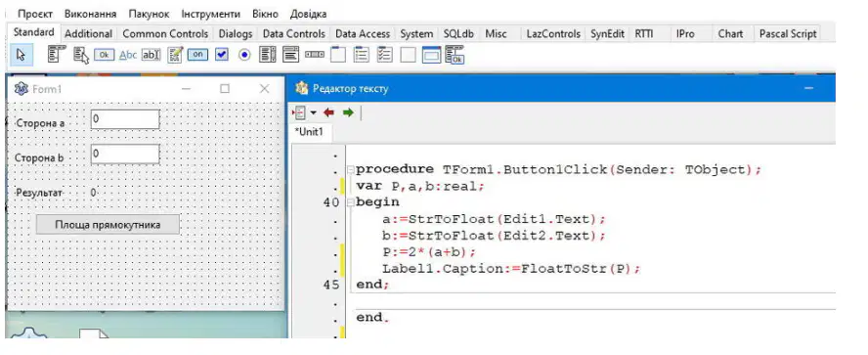Screen dimensions: 868x355
Task: Click the Площа прямокутника button on Form1
Action: 108,225
